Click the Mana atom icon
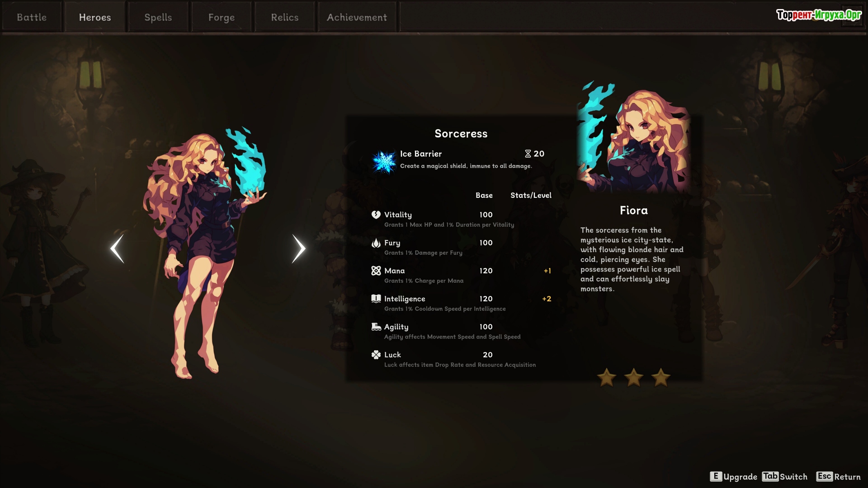This screenshot has height=488, width=868. (376, 271)
